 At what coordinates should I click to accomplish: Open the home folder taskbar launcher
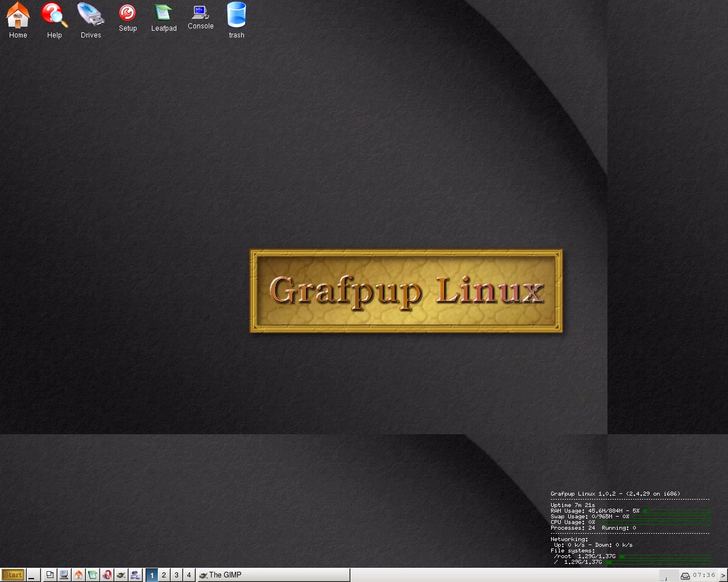tap(78, 575)
